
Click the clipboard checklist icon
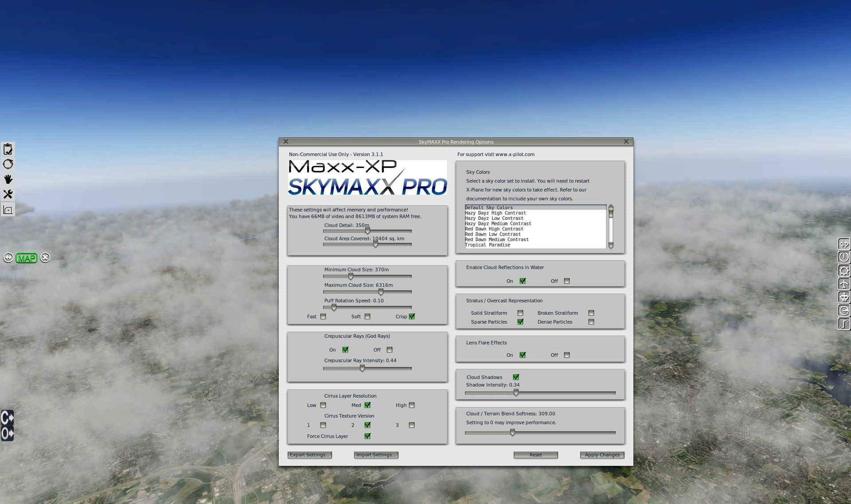pyautogui.click(x=8, y=149)
